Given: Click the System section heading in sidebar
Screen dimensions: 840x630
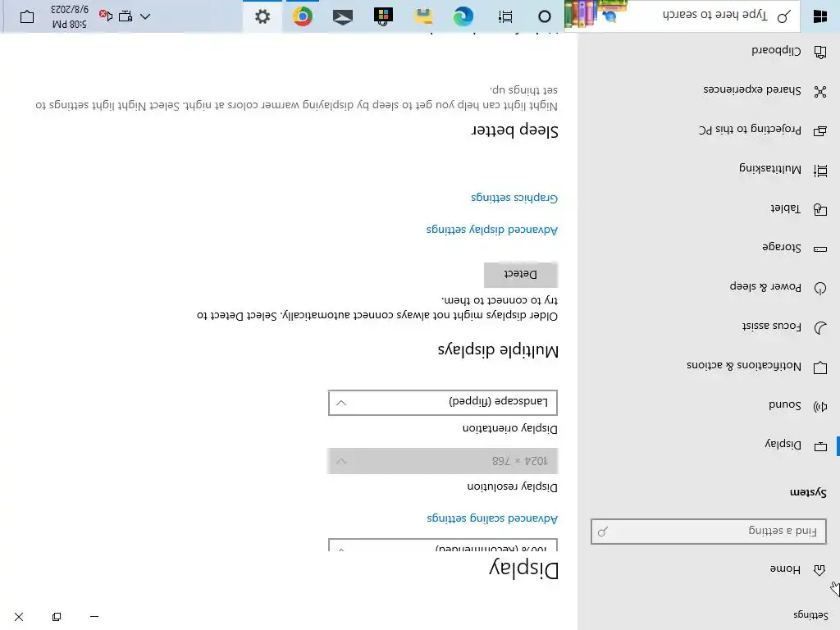Looking at the screenshot, I should 808,492.
